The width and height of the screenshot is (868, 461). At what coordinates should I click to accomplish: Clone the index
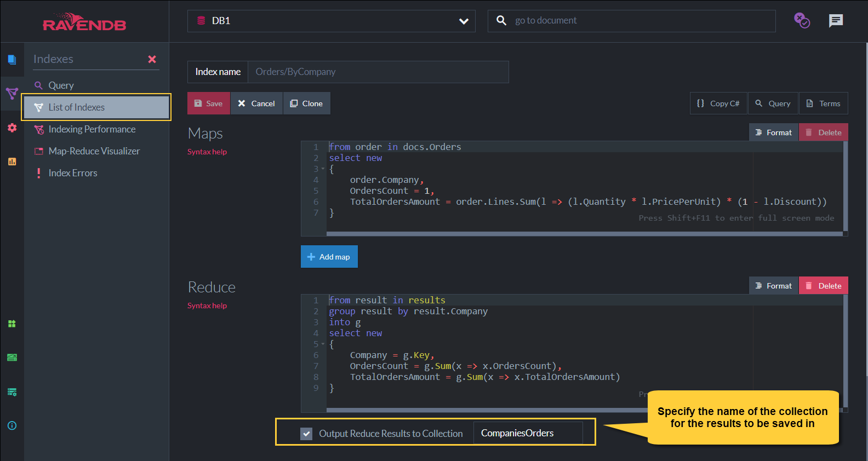point(307,103)
